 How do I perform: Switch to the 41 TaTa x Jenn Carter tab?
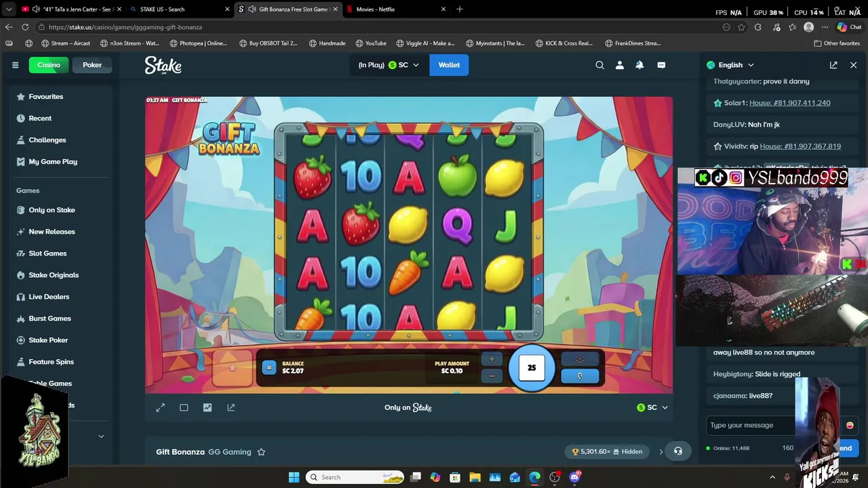point(71,9)
